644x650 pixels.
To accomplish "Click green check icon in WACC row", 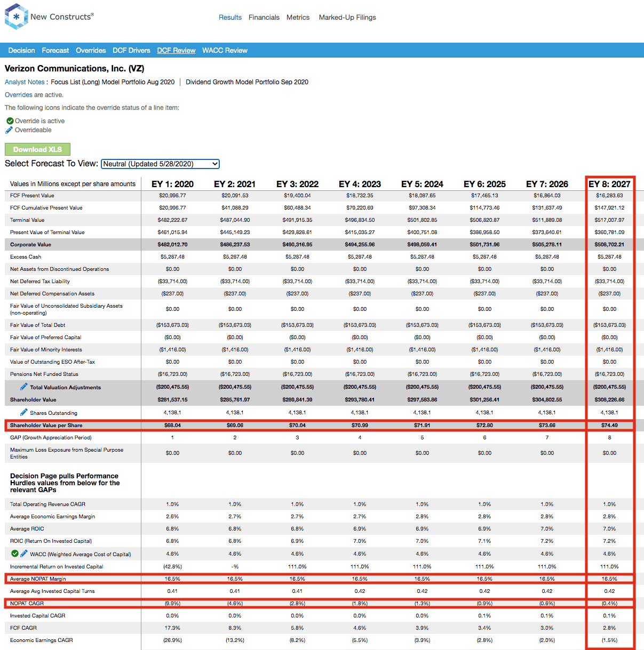I will [x=15, y=553].
